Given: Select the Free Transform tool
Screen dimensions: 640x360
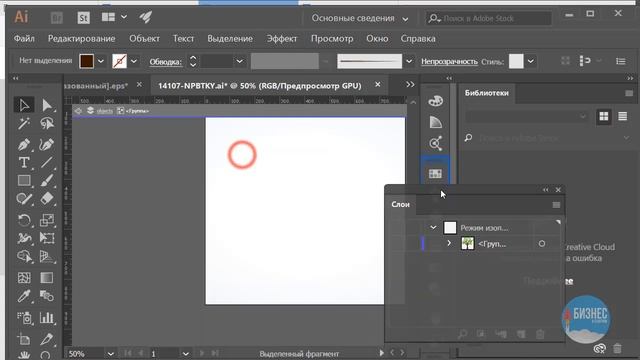Looking at the screenshot, I should [x=47, y=238].
